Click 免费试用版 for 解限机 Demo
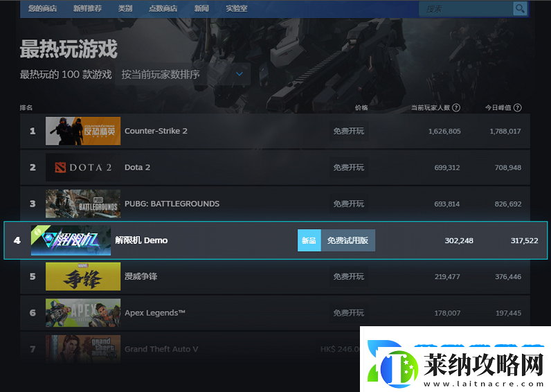551x392 pixels. pos(348,240)
